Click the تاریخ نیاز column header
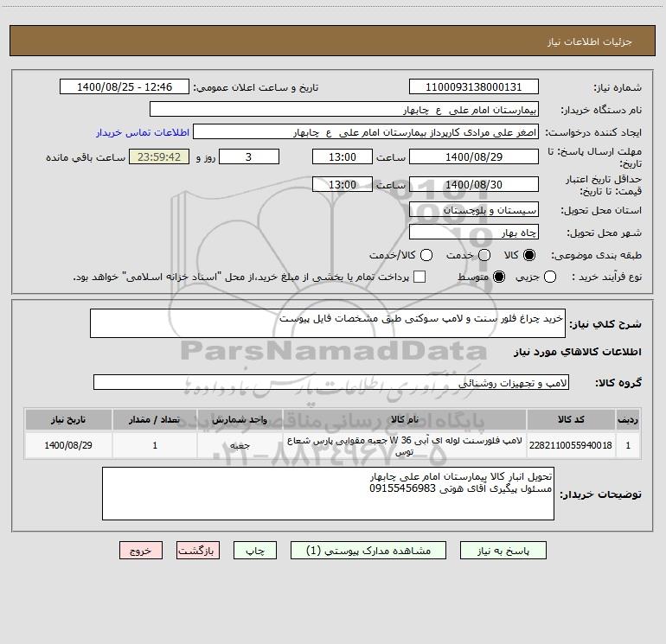Image resolution: width=666 pixels, height=644 pixels. 68,419
